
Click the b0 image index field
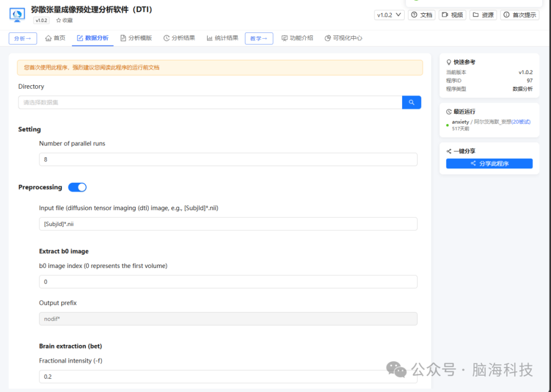[228, 282]
